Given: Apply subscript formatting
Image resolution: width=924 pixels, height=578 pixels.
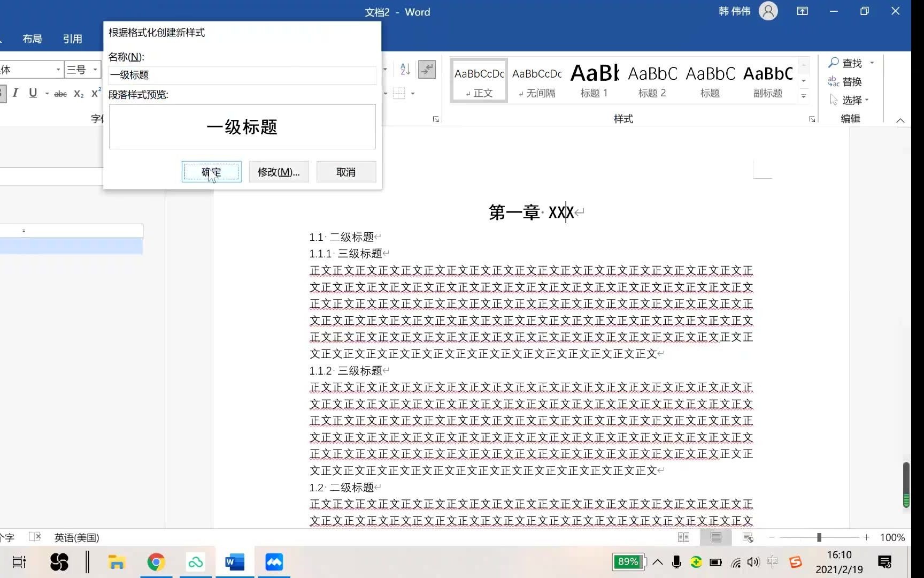Looking at the screenshot, I should (78, 93).
